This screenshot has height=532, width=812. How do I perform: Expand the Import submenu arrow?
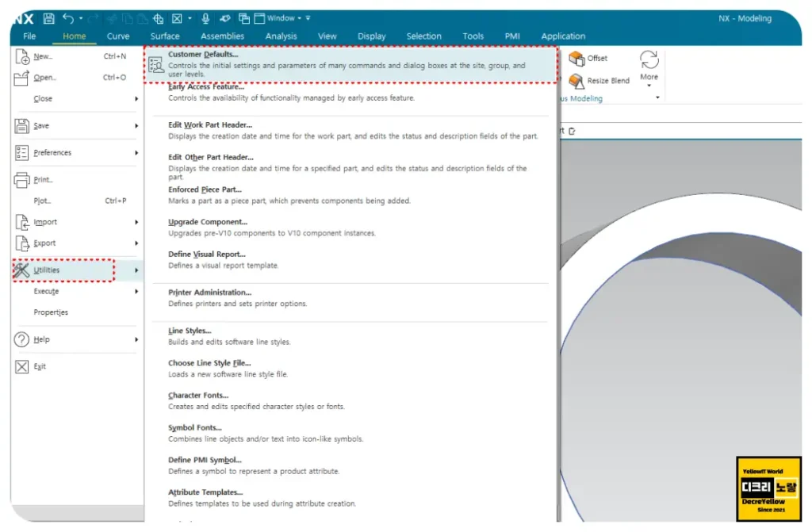(136, 222)
